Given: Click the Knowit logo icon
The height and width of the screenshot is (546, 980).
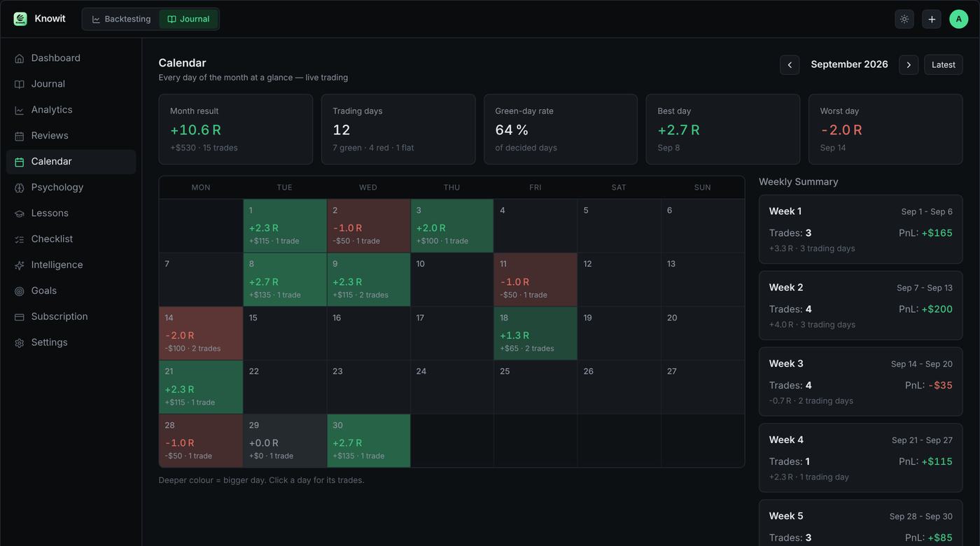Looking at the screenshot, I should click(x=20, y=19).
